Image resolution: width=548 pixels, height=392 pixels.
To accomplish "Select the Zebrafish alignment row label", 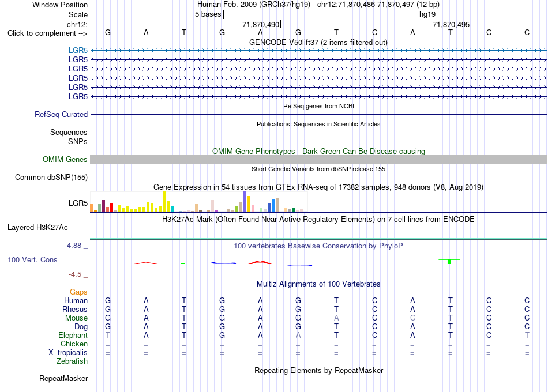I will pos(72,361).
